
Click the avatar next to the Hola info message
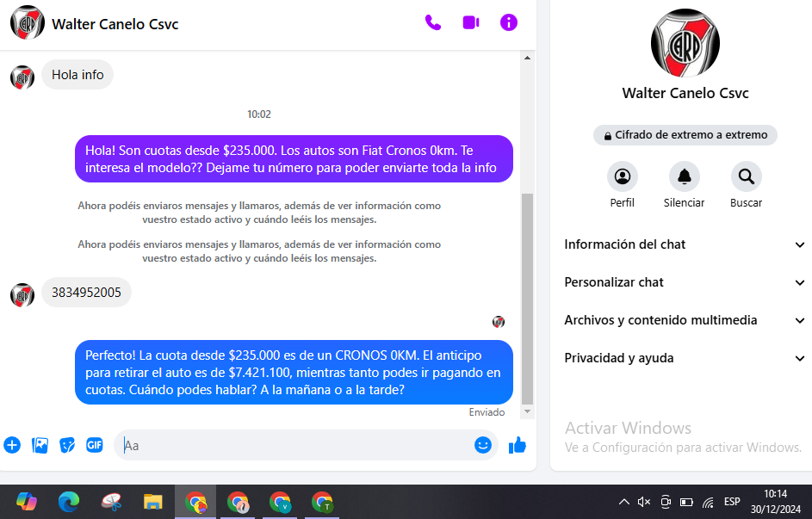tap(22, 77)
